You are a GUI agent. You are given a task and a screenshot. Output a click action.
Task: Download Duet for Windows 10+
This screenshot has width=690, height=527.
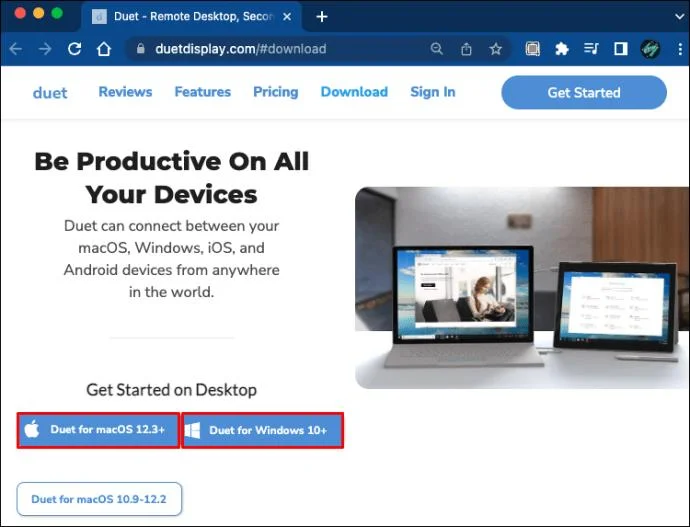tap(263, 430)
